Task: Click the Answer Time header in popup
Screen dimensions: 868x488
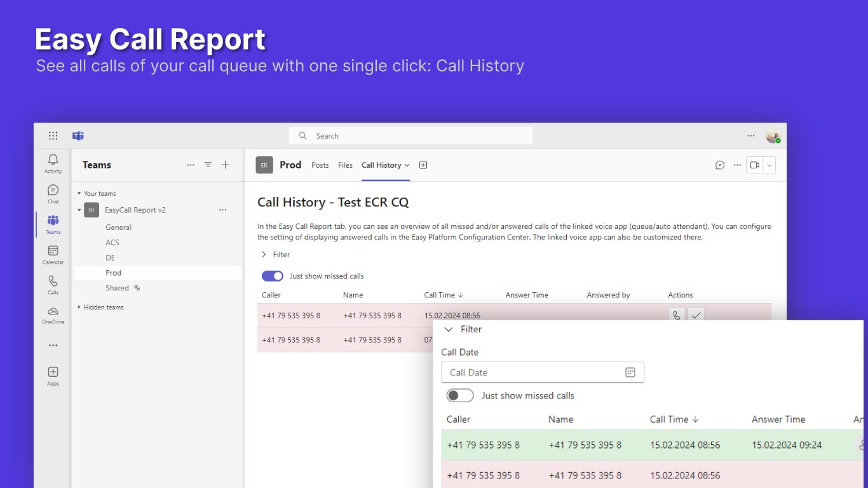Action: 778,419
